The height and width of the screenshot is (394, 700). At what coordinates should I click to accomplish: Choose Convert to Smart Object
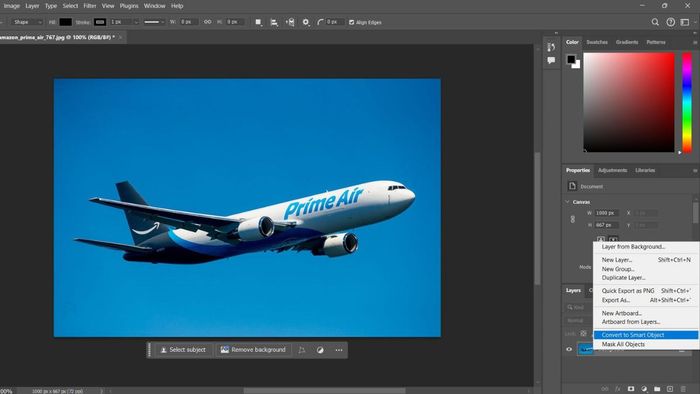pyautogui.click(x=646, y=335)
